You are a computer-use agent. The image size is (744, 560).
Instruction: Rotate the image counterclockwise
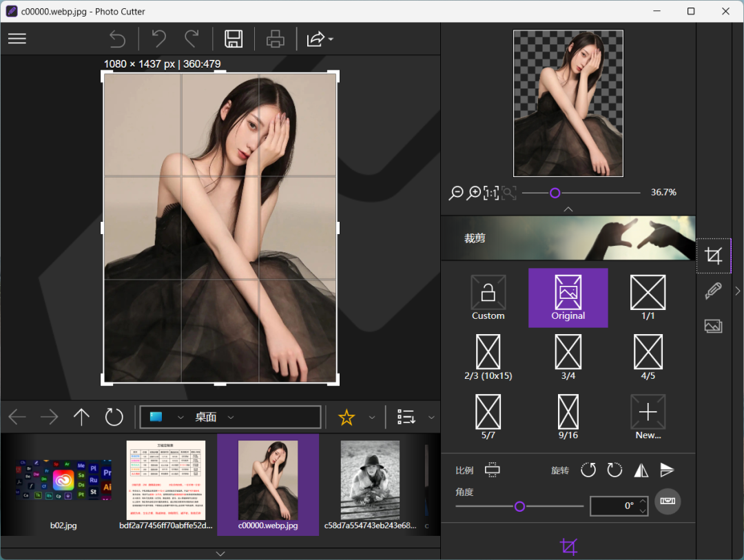click(588, 470)
